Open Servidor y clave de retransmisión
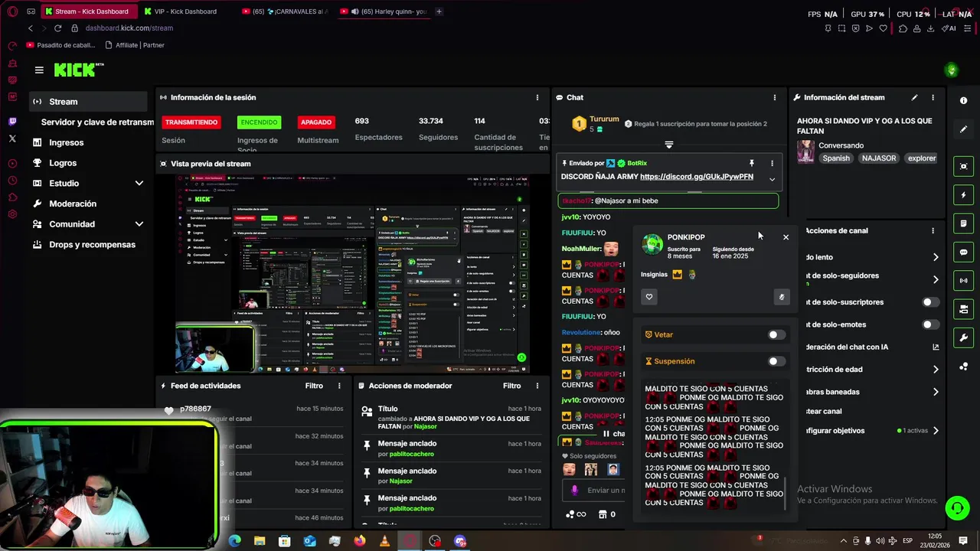The height and width of the screenshot is (551, 980). pos(97,122)
